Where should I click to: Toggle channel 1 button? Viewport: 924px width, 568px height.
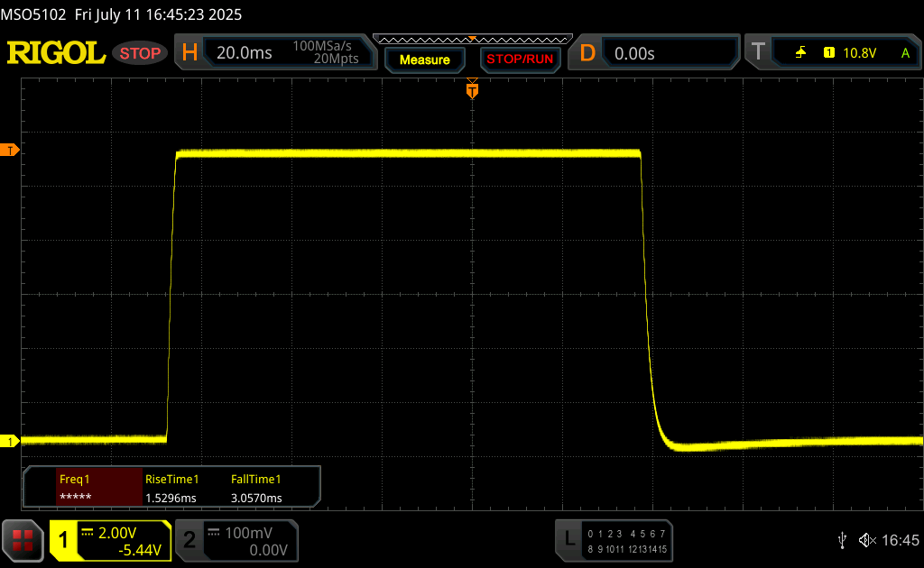click(x=63, y=540)
